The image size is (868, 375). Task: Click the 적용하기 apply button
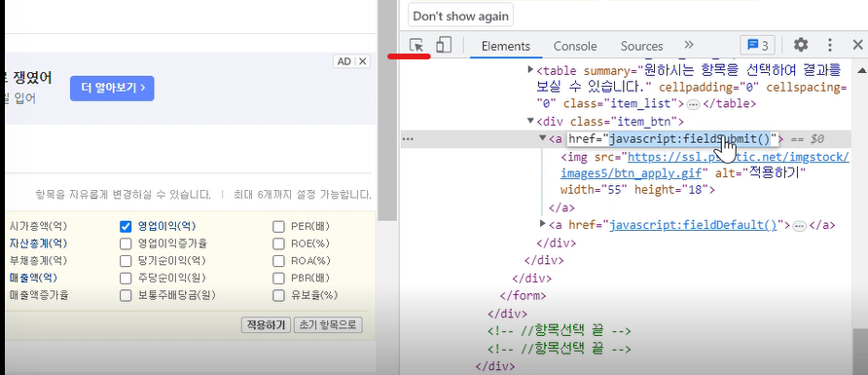pyautogui.click(x=266, y=325)
